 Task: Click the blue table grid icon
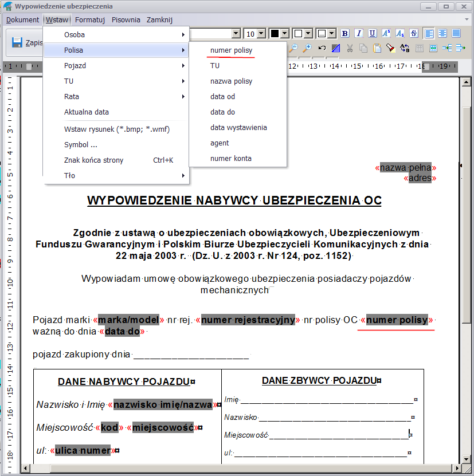433,48
